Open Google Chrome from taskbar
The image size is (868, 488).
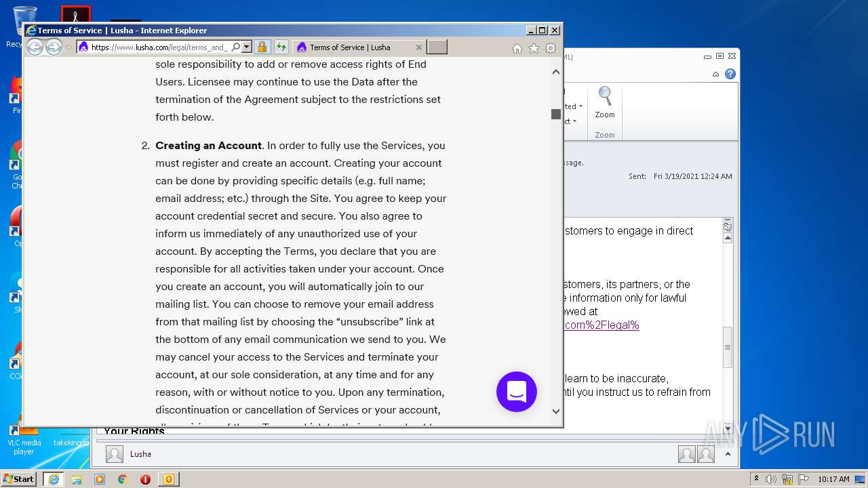pos(123,479)
